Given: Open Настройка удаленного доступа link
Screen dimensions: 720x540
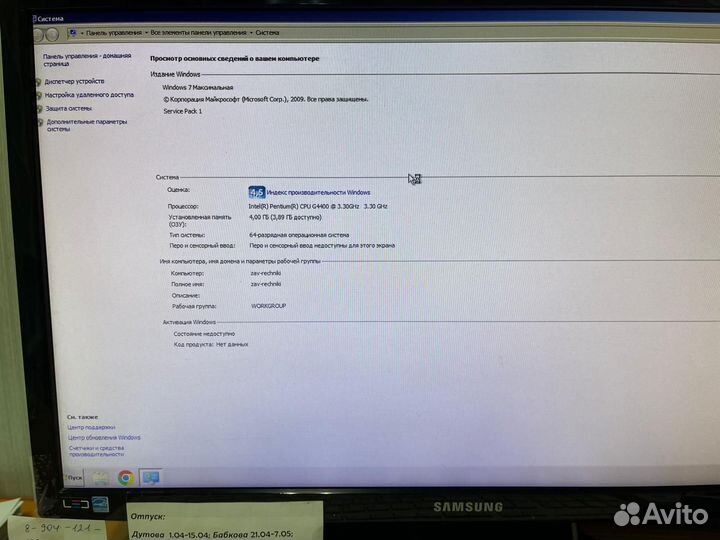Looking at the screenshot, I should click(89, 95).
